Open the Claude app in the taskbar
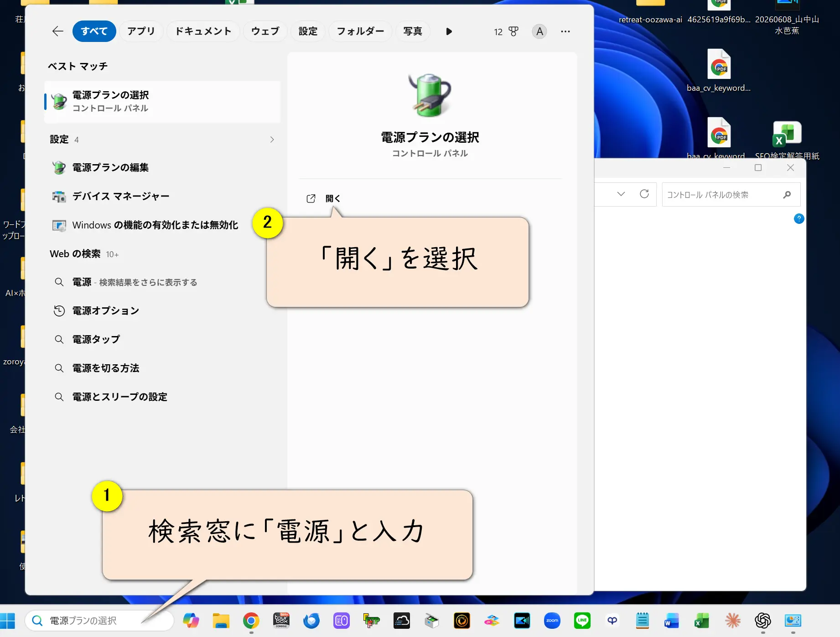The height and width of the screenshot is (637, 840). [x=732, y=621]
